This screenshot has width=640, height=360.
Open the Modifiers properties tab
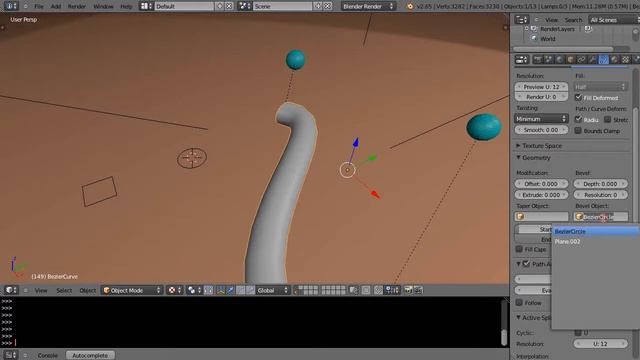tap(593, 60)
